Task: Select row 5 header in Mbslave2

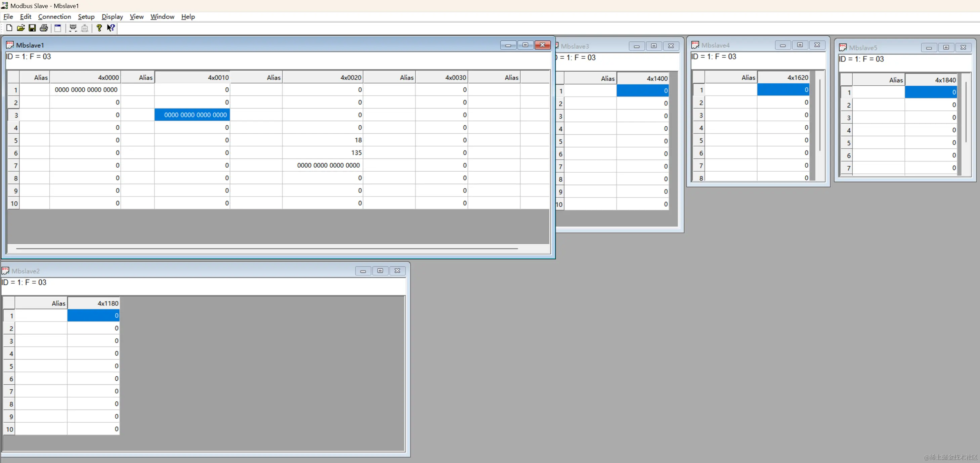Action: click(9, 366)
